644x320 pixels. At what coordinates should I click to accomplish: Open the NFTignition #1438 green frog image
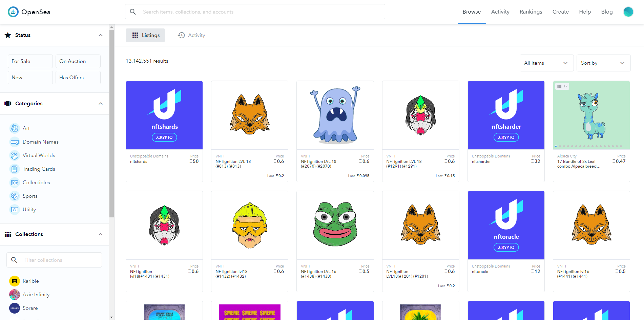coord(335,225)
